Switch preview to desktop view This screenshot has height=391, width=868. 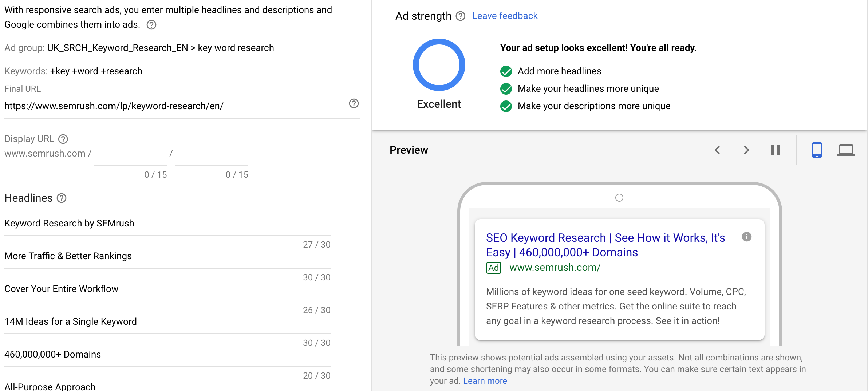click(x=846, y=150)
